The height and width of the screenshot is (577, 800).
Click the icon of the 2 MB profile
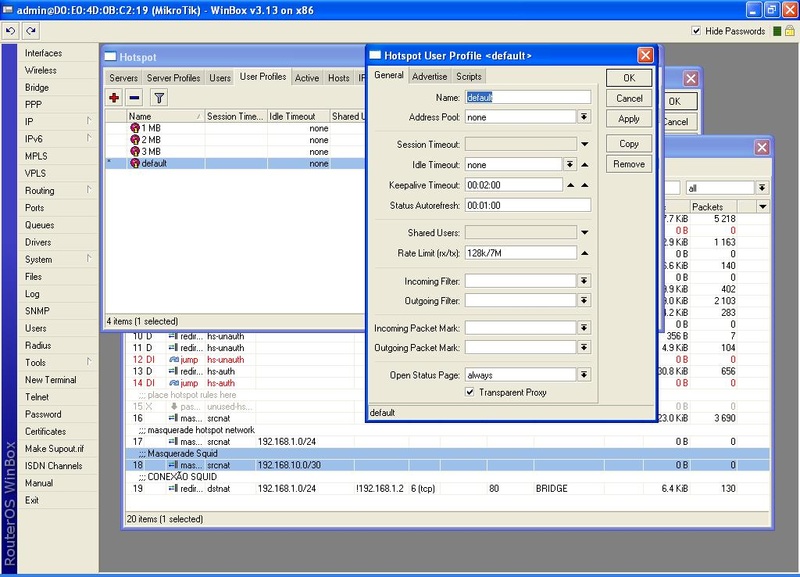pos(135,140)
